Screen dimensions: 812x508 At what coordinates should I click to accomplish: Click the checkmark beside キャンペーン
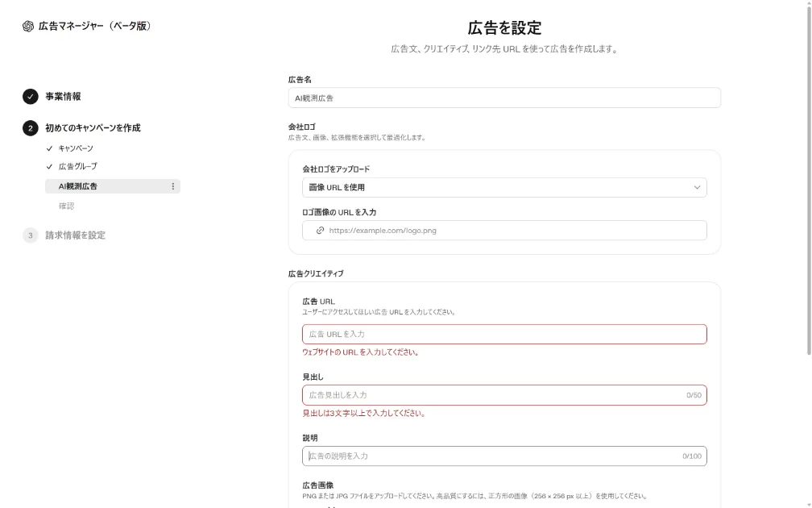click(x=49, y=148)
